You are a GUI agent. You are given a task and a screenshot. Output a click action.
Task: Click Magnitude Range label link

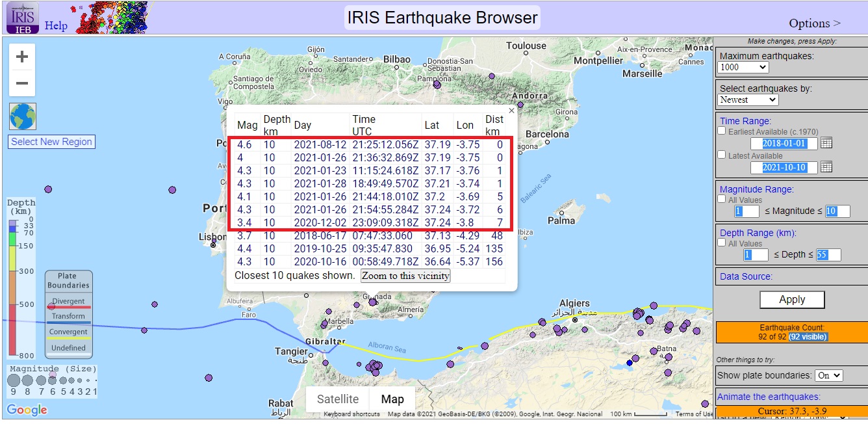pos(757,190)
